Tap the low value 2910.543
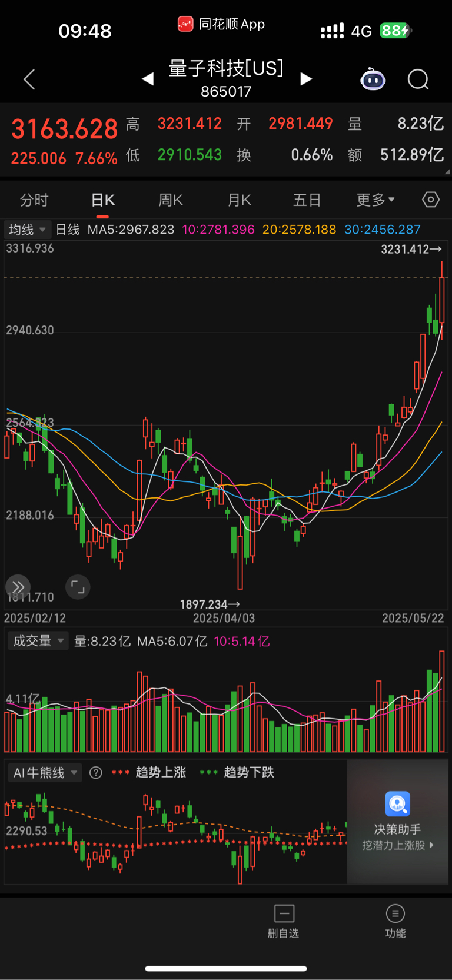 tap(190, 155)
